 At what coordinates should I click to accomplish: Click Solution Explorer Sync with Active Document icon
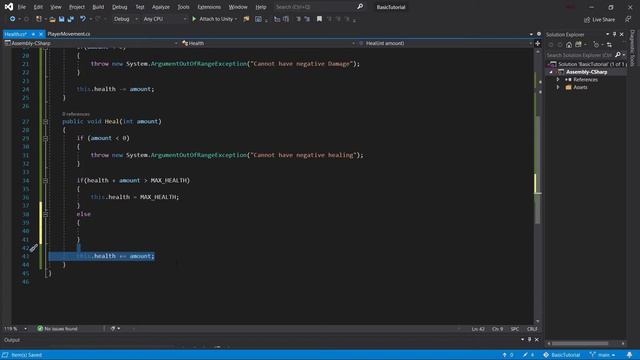pos(609,44)
